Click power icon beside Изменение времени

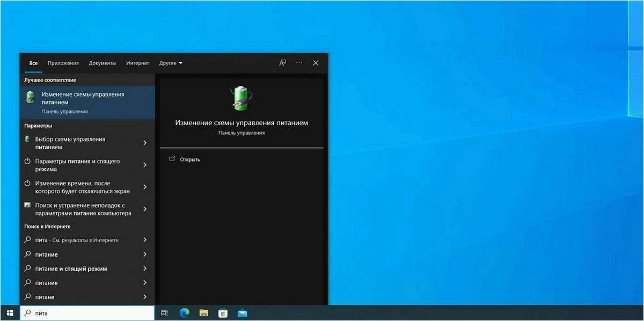coord(28,183)
